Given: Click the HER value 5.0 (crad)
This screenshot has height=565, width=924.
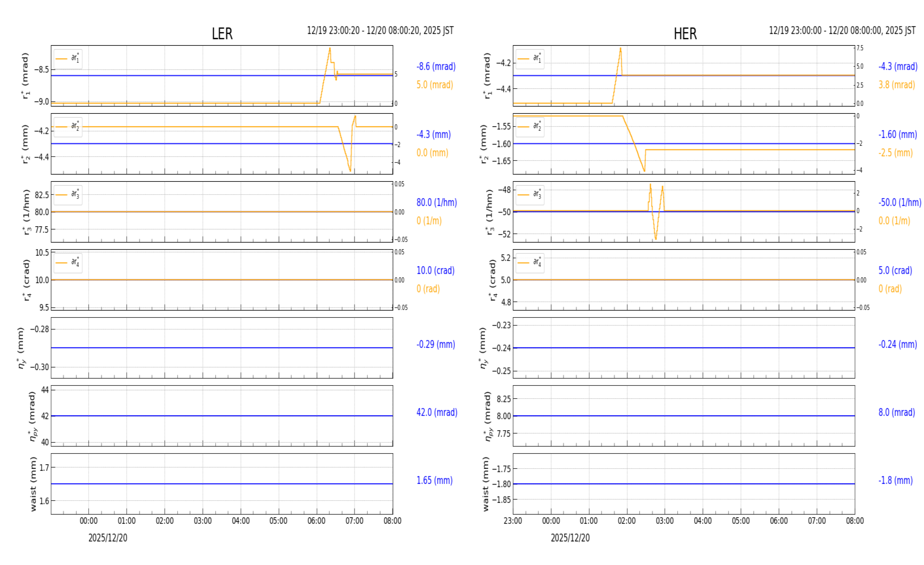Looking at the screenshot, I should tap(895, 271).
